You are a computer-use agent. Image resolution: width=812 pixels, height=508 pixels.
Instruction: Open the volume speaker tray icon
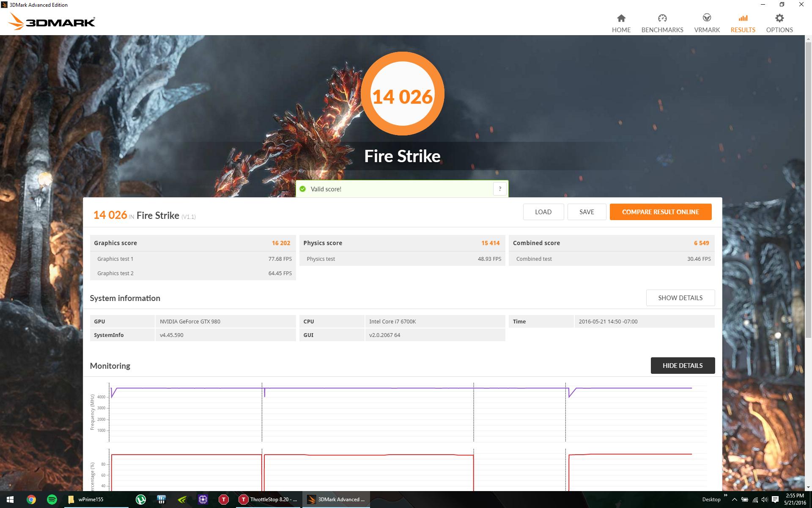(x=765, y=500)
